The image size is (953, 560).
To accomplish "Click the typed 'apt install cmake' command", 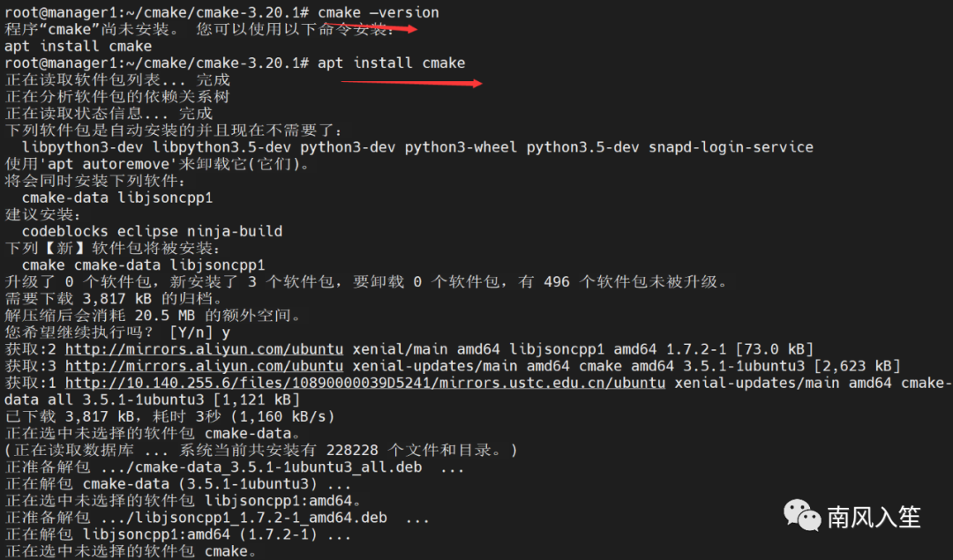I will pyautogui.click(x=392, y=63).
